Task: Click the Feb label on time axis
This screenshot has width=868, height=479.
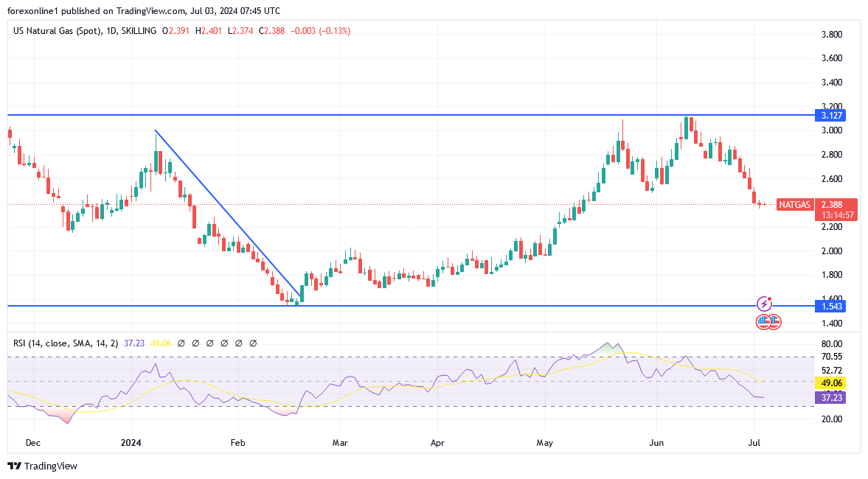Action: [238, 442]
